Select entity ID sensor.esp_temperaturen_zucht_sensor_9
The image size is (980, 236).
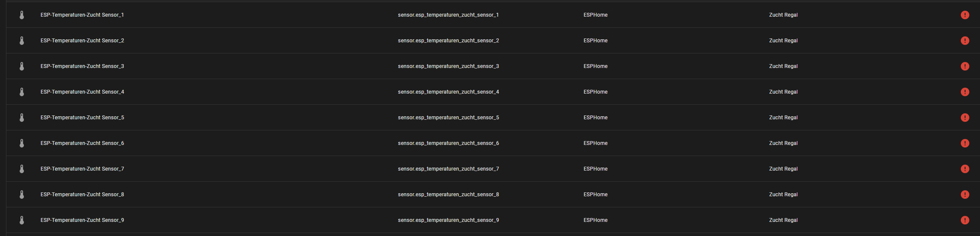448,220
